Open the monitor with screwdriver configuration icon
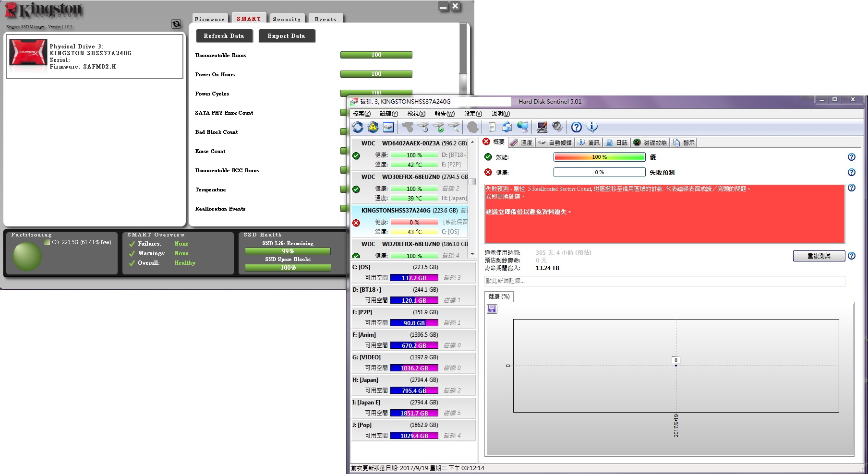Image resolution: width=868 pixels, height=474 pixels. pyautogui.click(x=542, y=127)
